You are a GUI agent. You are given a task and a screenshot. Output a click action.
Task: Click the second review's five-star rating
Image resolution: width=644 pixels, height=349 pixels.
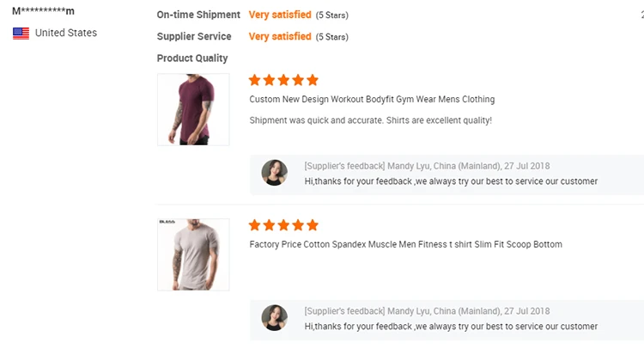coord(283,225)
